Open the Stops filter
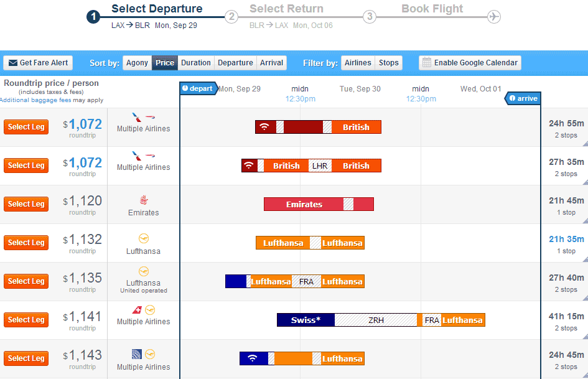Screen dimensions: 588x379 click(x=389, y=63)
